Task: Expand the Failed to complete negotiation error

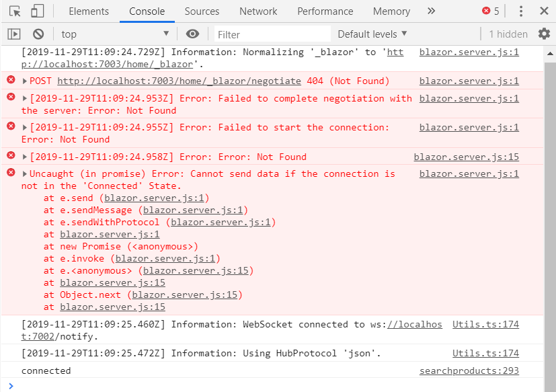Action: pyautogui.click(x=24, y=98)
